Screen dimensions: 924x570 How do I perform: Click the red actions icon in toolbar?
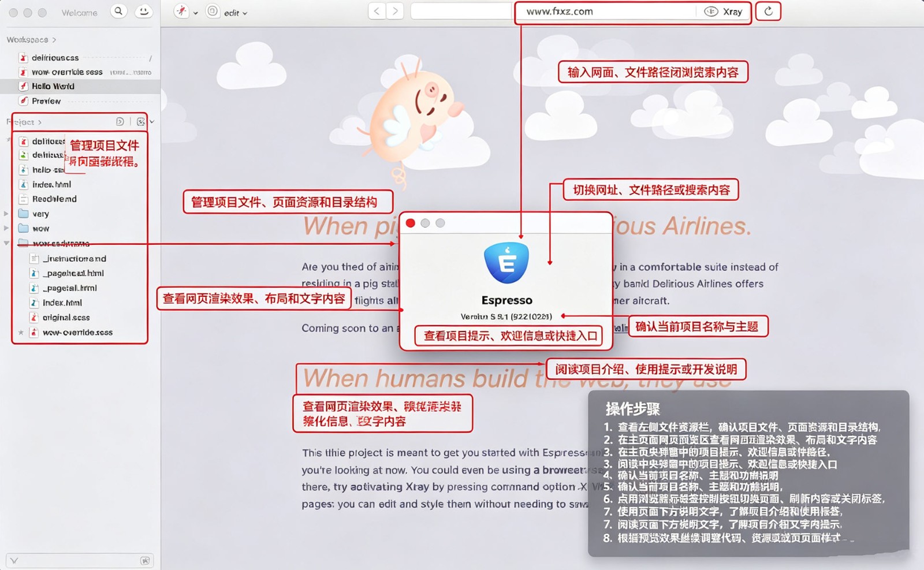[x=181, y=12]
